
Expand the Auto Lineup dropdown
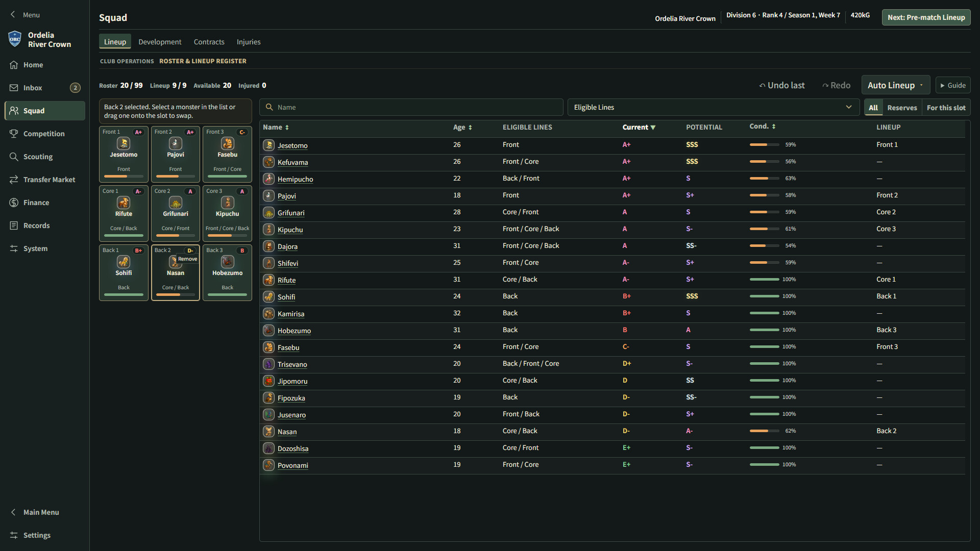pyautogui.click(x=896, y=85)
